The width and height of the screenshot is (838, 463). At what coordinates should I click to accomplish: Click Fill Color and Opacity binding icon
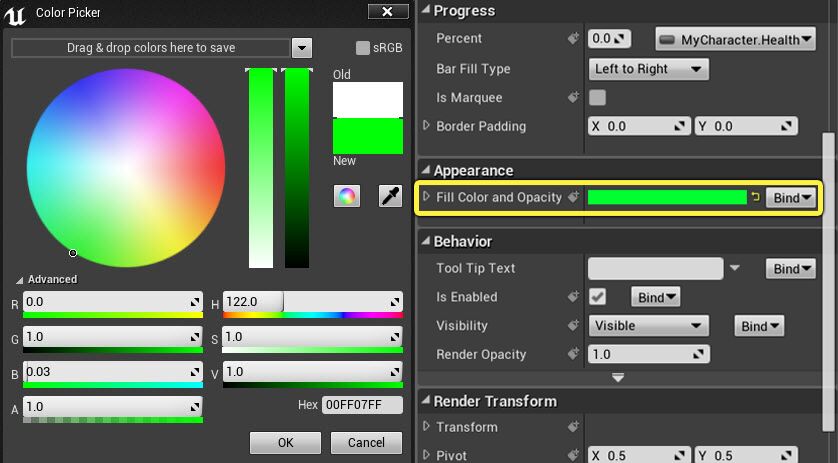[573, 197]
